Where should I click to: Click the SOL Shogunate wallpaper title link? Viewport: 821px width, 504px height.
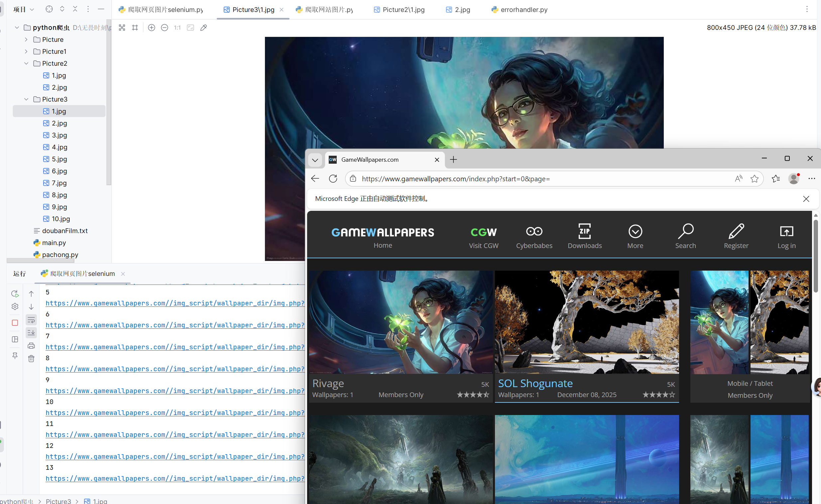coord(535,383)
